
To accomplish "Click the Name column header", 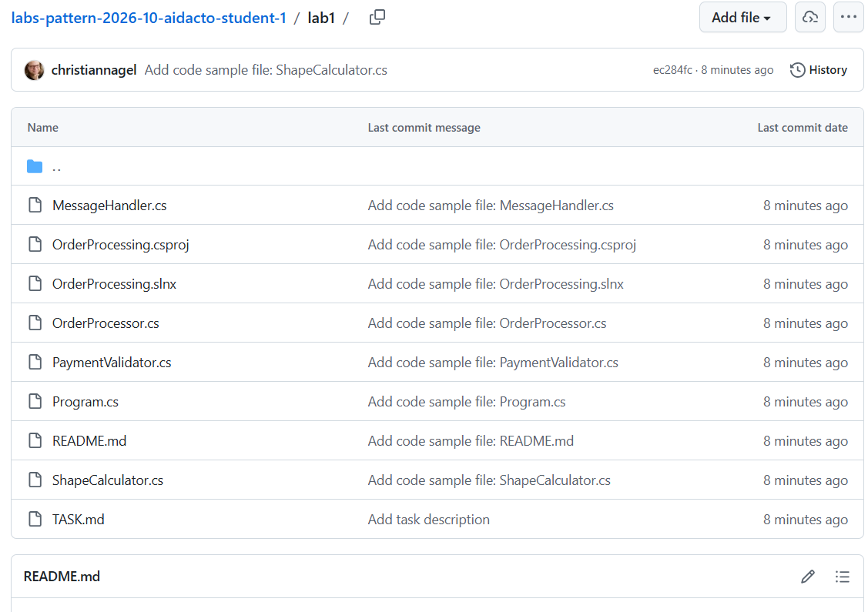I will click(x=42, y=127).
